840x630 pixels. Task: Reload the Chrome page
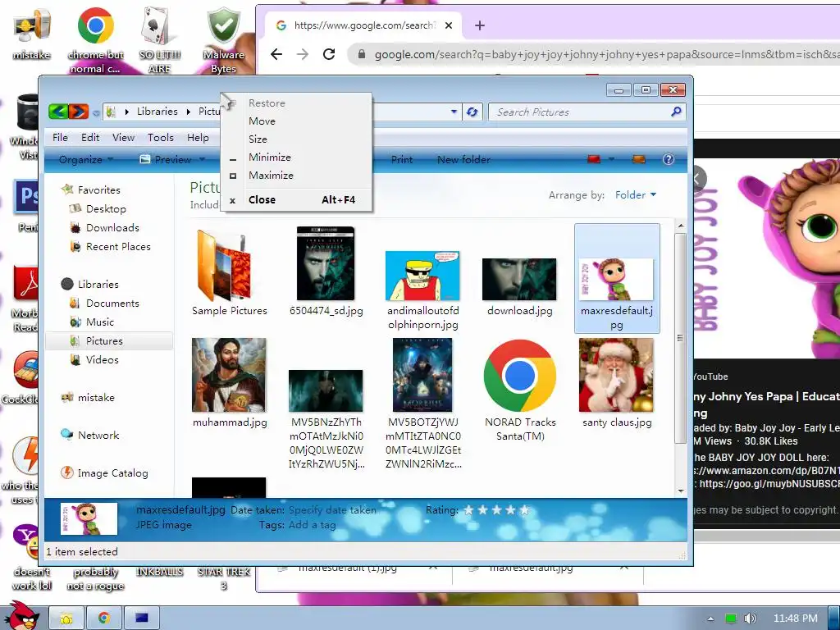pos(329,54)
